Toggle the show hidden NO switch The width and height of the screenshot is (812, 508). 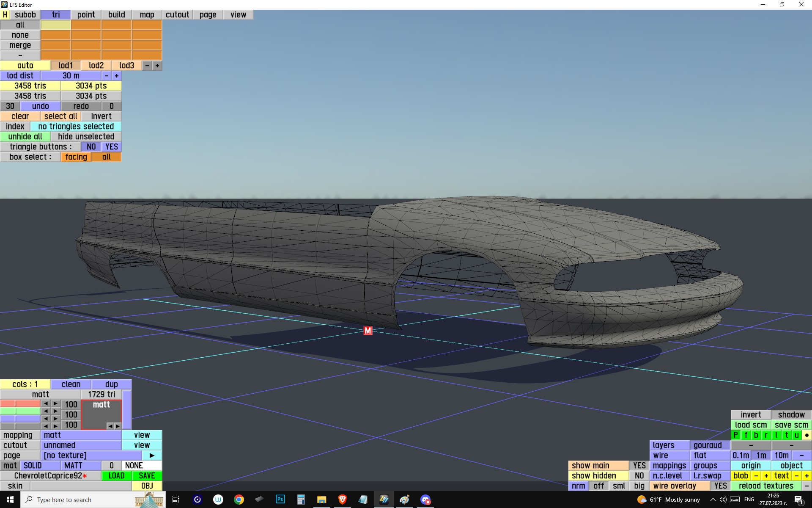click(x=639, y=476)
